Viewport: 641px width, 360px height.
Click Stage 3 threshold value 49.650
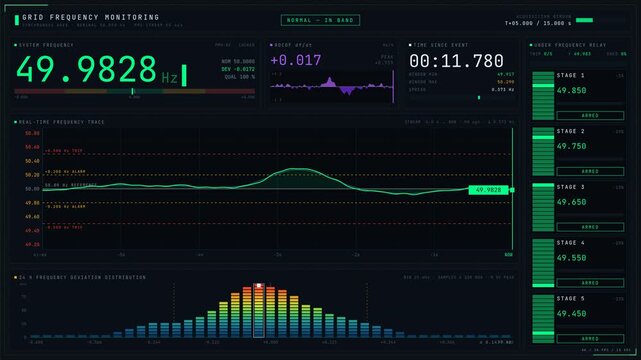[x=572, y=202]
